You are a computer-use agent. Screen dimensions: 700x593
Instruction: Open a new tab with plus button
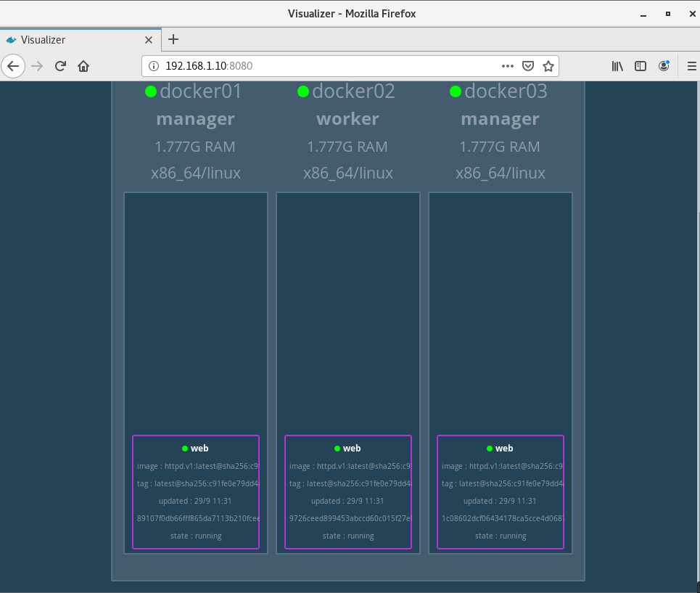[x=173, y=40]
